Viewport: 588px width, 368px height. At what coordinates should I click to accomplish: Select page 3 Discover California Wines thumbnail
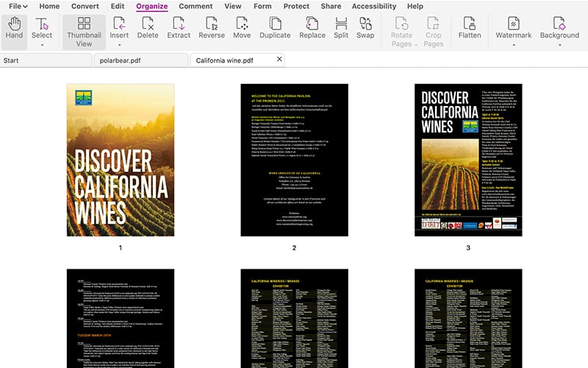(x=468, y=160)
